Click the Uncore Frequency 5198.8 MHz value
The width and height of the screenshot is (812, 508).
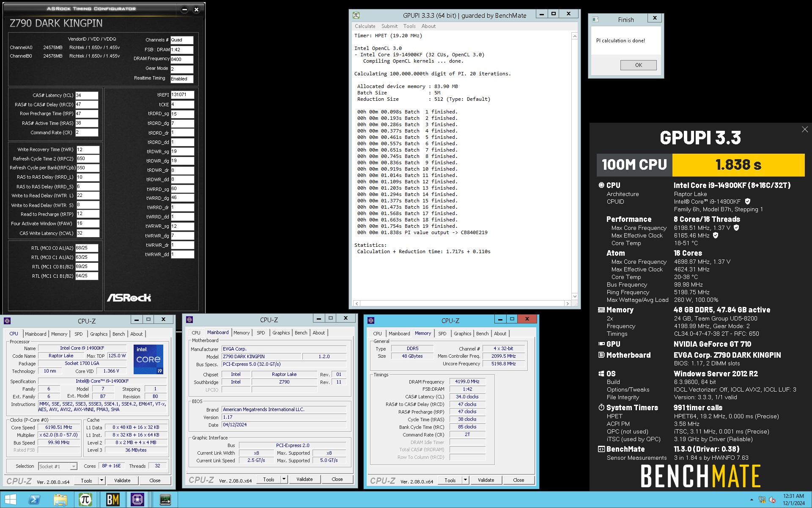click(503, 364)
